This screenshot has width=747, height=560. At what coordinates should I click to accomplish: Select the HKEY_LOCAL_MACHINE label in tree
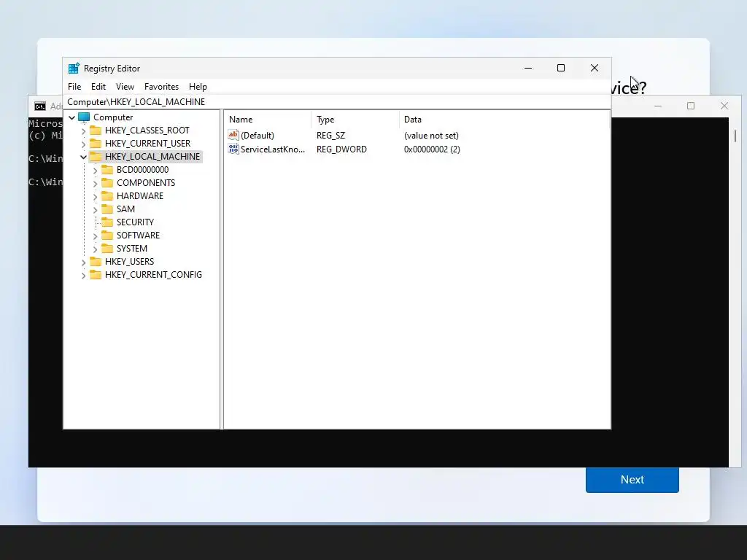click(x=152, y=157)
